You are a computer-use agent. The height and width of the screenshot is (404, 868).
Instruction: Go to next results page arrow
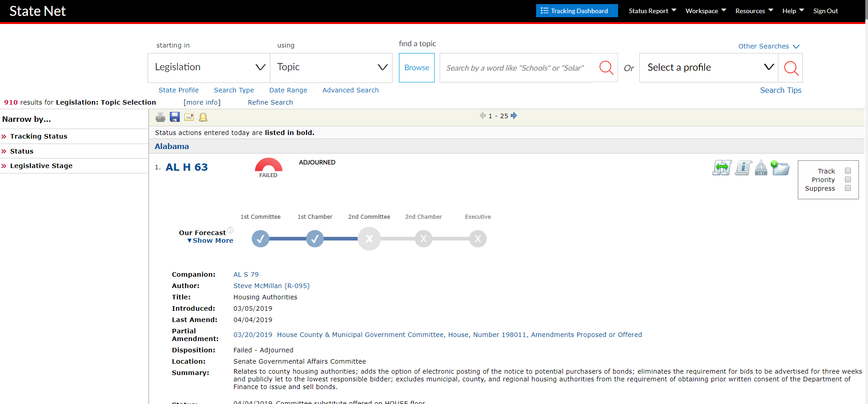[x=514, y=116]
